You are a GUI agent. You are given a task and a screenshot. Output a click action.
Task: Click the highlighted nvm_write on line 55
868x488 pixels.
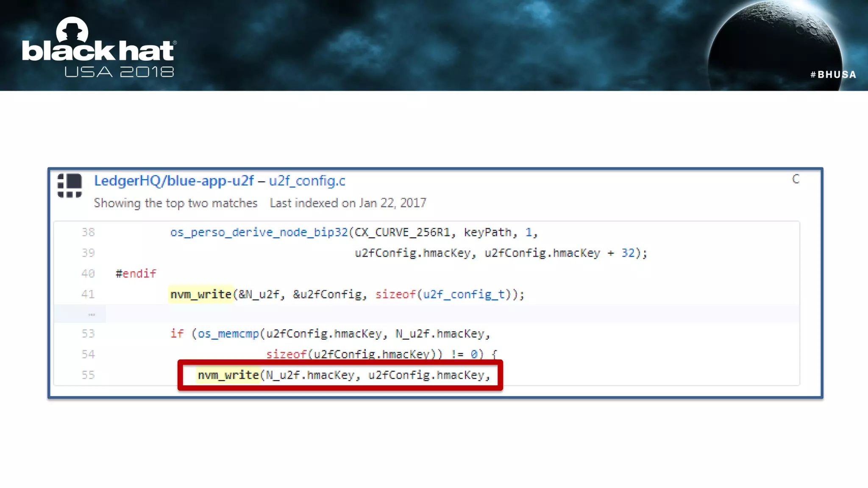[x=228, y=375]
